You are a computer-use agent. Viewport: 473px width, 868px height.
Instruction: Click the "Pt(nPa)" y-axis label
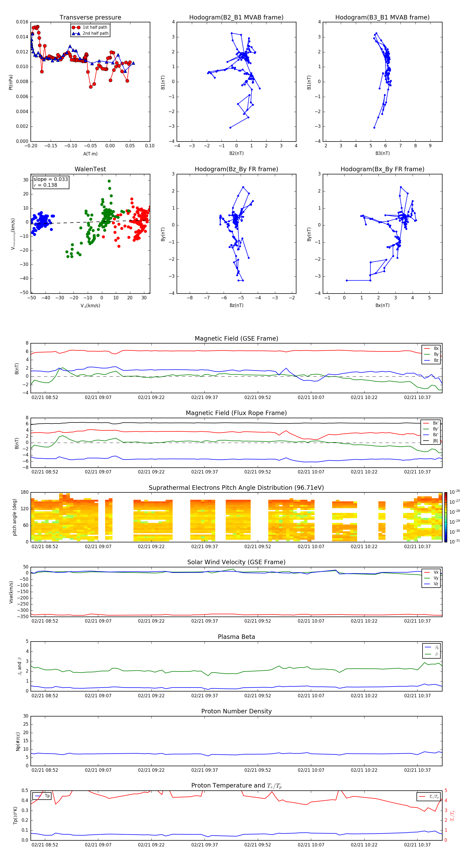11,82
